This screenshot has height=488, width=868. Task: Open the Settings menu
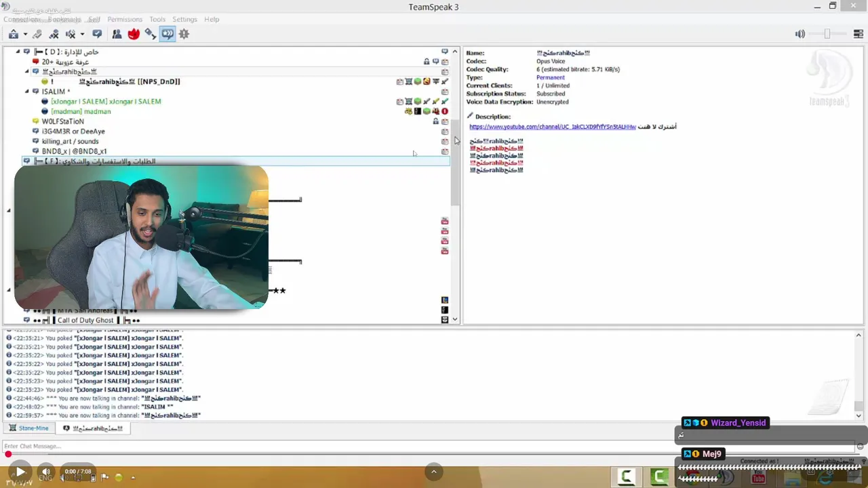click(184, 19)
